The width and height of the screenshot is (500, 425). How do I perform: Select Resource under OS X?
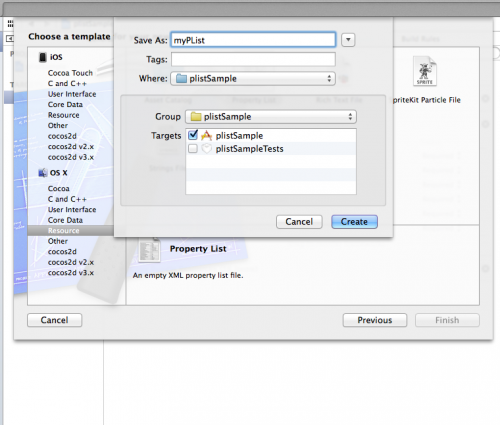[64, 231]
